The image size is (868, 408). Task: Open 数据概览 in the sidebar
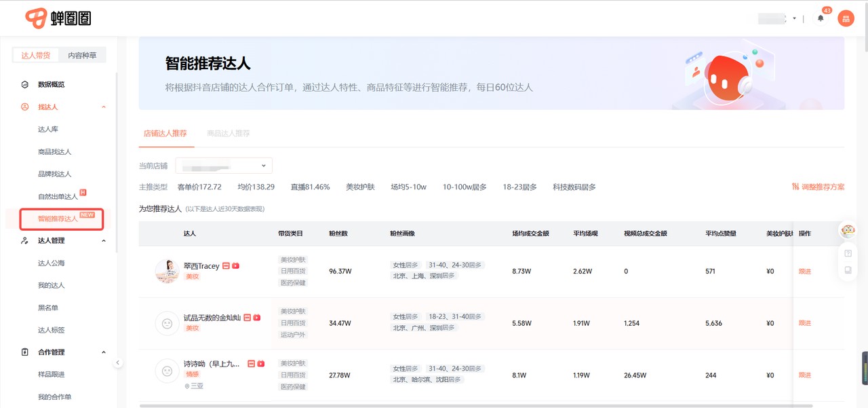[51, 84]
